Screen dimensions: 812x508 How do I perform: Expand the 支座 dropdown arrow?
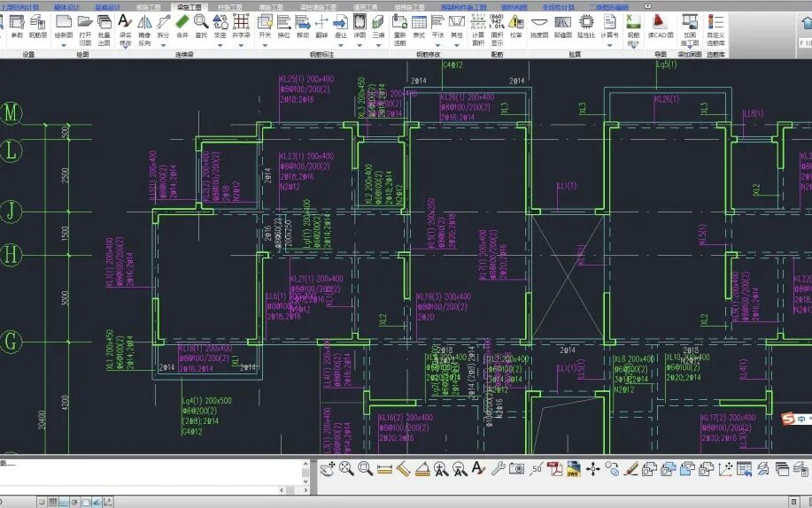click(x=220, y=45)
